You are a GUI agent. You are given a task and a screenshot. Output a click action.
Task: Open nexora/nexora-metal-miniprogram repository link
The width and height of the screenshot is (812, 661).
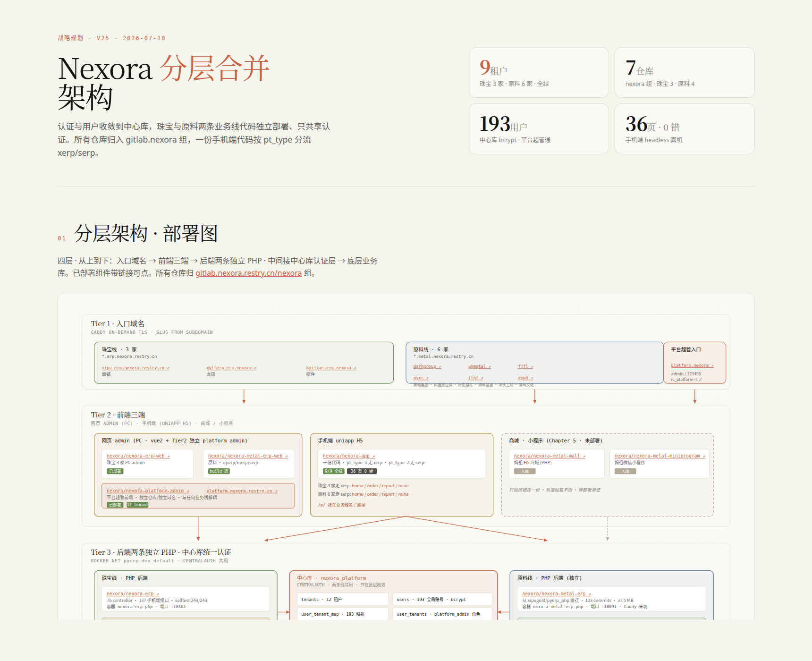tap(660, 456)
